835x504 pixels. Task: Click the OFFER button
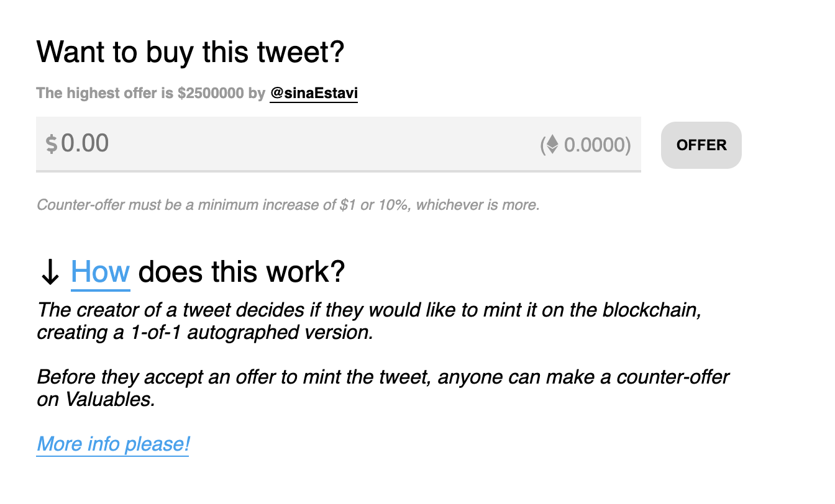[x=701, y=145]
